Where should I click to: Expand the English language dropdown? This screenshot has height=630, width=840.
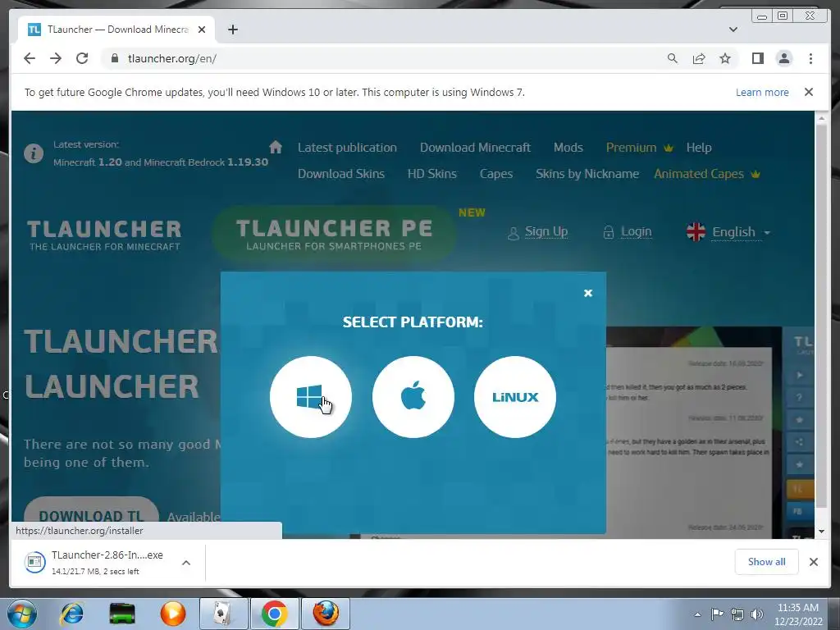point(741,232)
